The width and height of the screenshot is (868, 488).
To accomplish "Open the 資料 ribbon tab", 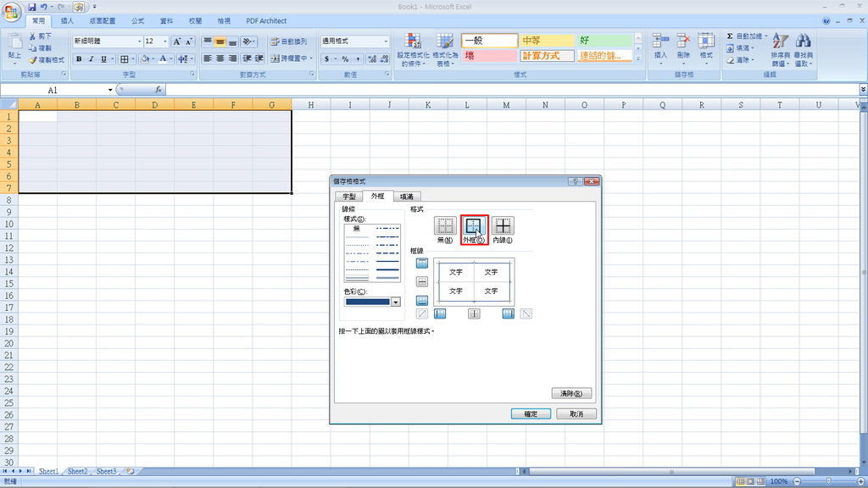I will pos(167,21).
